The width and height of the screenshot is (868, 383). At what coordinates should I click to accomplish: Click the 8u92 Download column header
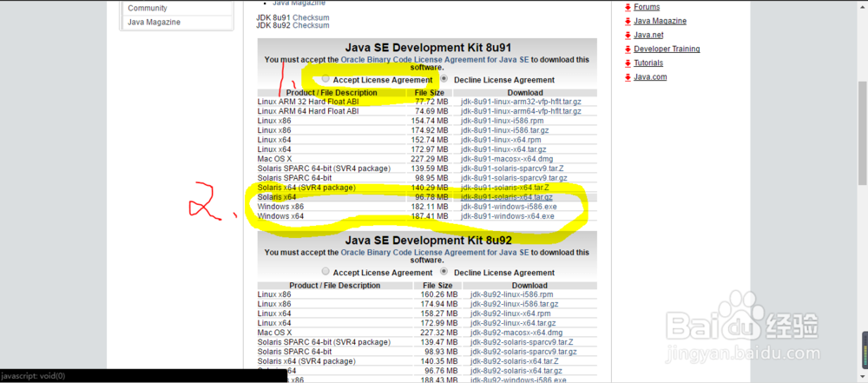(x=529, y=286)
